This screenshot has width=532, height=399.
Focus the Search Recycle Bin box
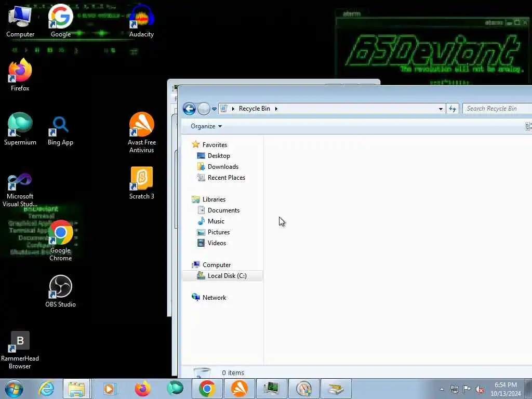click(x=497, y=109)
